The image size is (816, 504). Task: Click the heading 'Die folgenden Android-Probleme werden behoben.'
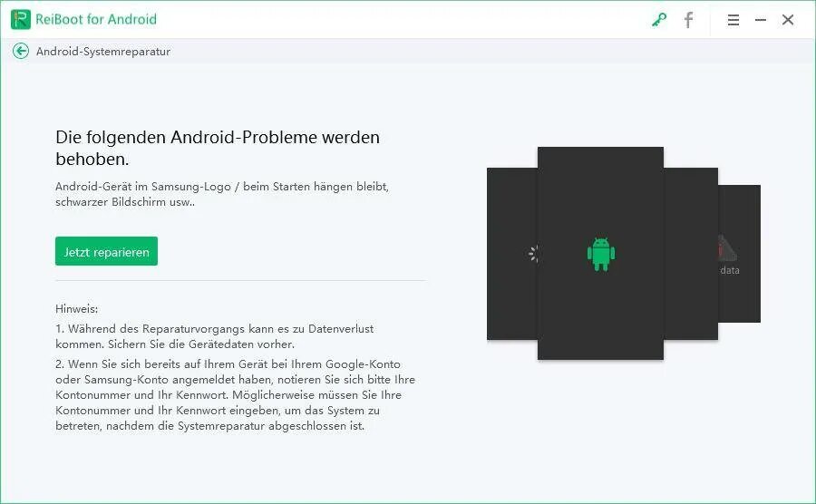(x=218, y=148)
